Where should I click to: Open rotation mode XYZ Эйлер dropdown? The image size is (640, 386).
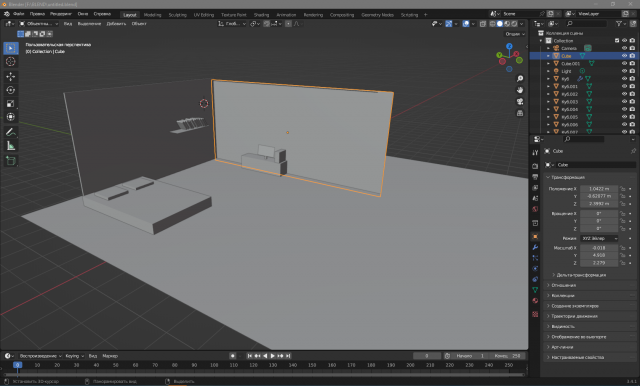click(x=599, y=238)
